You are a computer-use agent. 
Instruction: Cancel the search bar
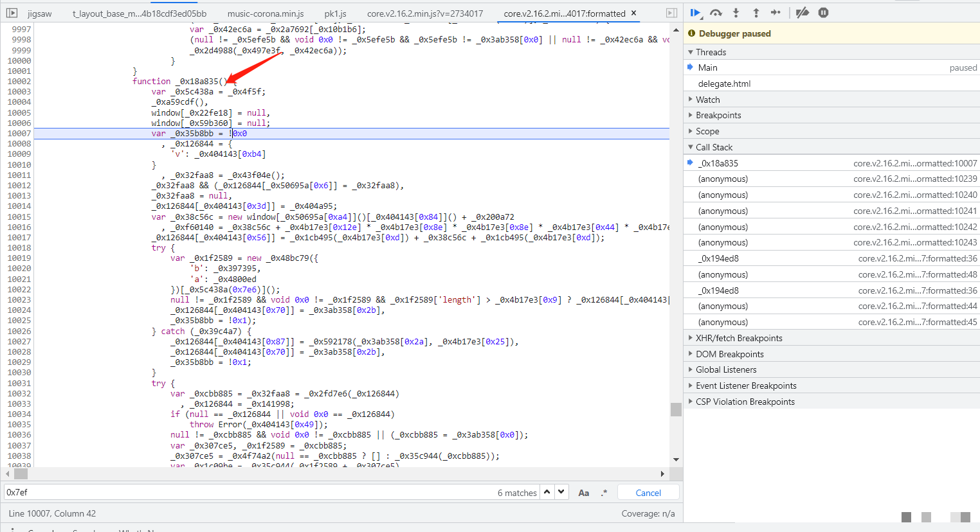point(648,493)
